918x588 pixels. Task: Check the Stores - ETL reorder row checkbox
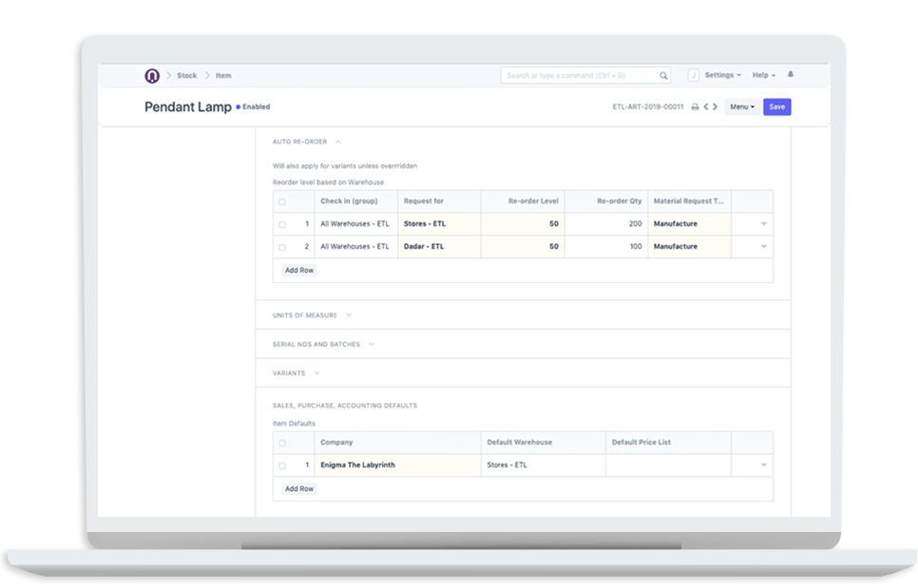tap(280, 223)
